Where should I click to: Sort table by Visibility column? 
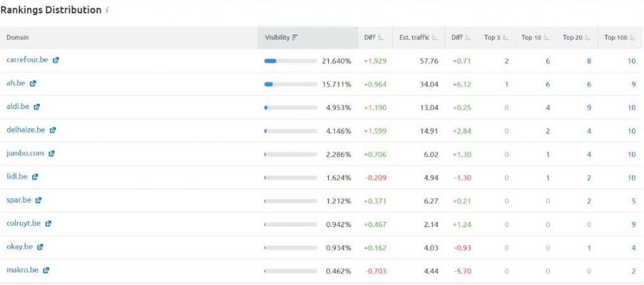(x=308, y=38)
